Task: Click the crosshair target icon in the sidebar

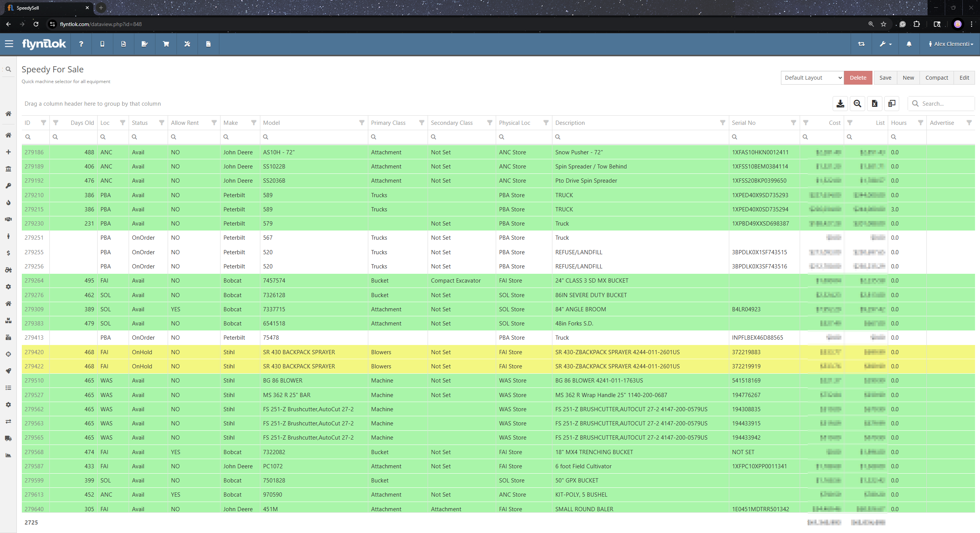Action: pos(8,354)
